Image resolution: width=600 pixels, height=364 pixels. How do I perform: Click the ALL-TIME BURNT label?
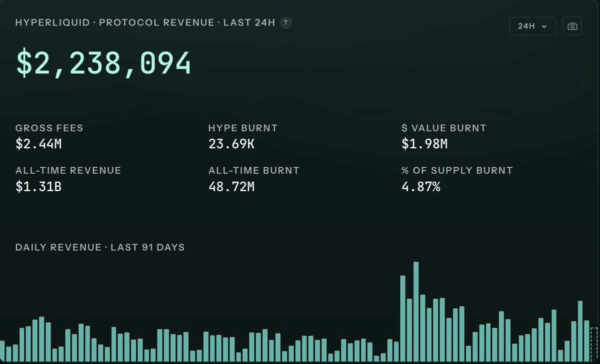pos(254,170)
